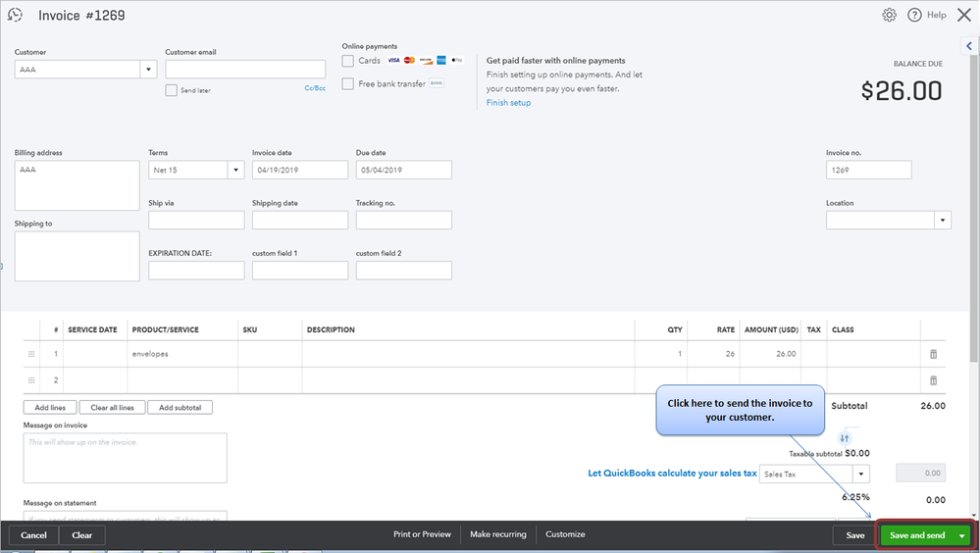This screenshot has height=553, width=980.
Task: Delete line 1 with trash icon
Action: [933, 354]
